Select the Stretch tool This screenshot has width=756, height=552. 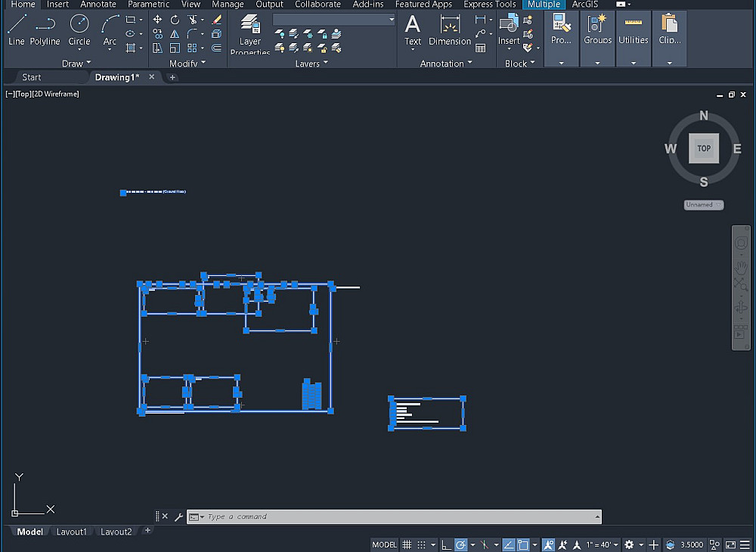[x=157, y=48]
